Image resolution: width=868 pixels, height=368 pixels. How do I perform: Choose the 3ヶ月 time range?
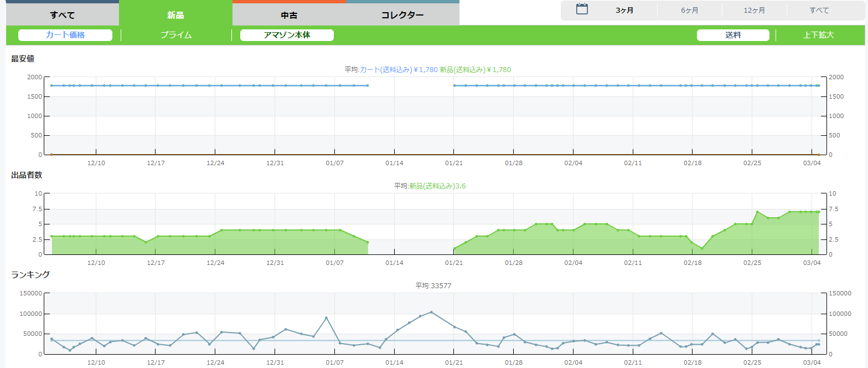624,11
